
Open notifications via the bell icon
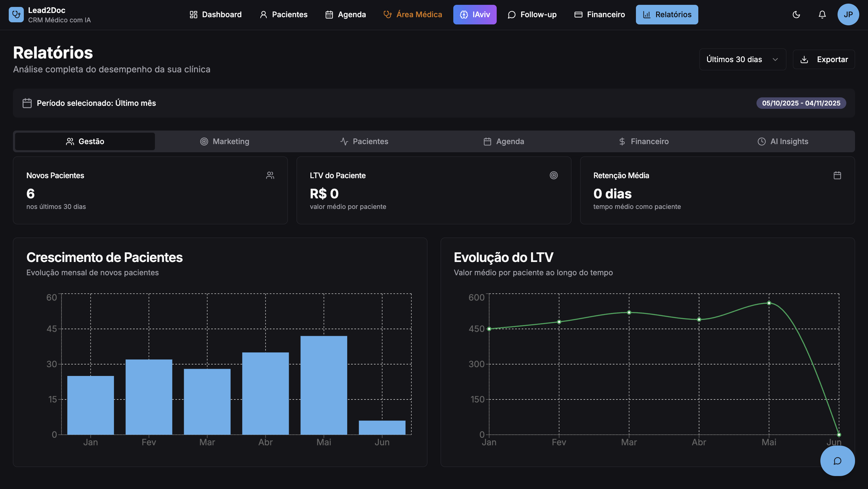coord(822,14)
